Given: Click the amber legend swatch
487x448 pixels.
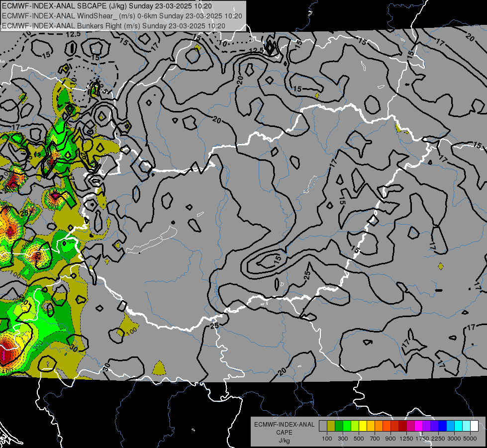Looking at the screenshot, I should pyautogui.click(x=371, y=426).
